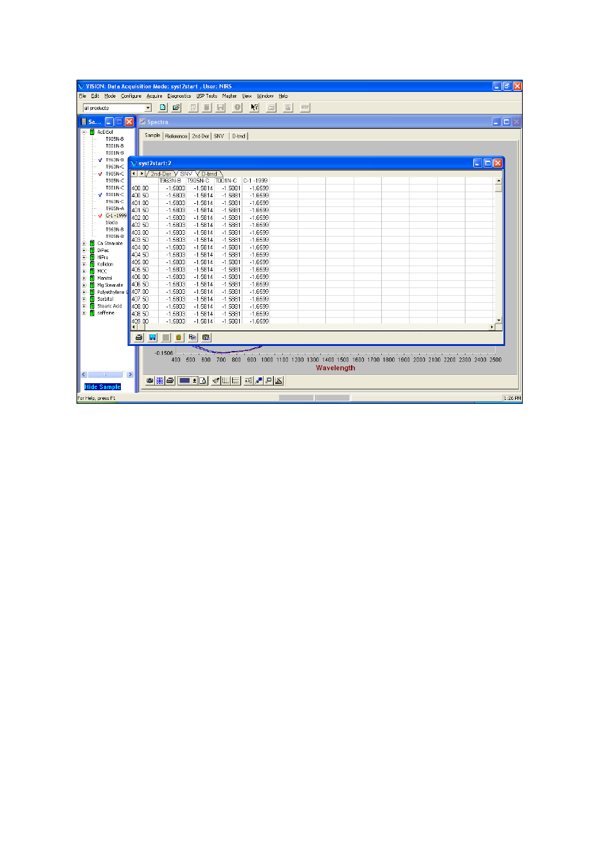Screen dimensions: 614x868
Task: Click the paste clipboard icon in syst2start window
Action: [x=206, y=338]
